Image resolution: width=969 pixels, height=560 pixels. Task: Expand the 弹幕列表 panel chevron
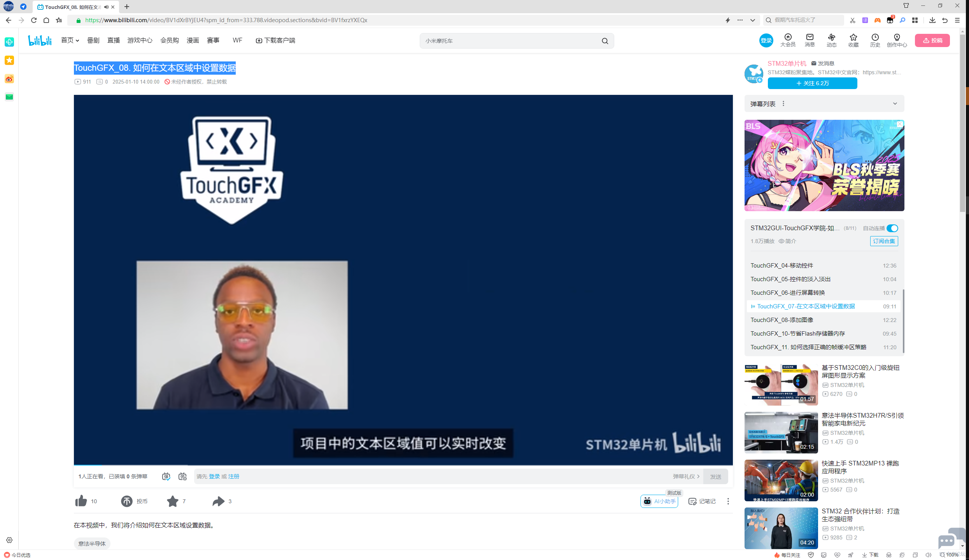(x=895, y=103)
